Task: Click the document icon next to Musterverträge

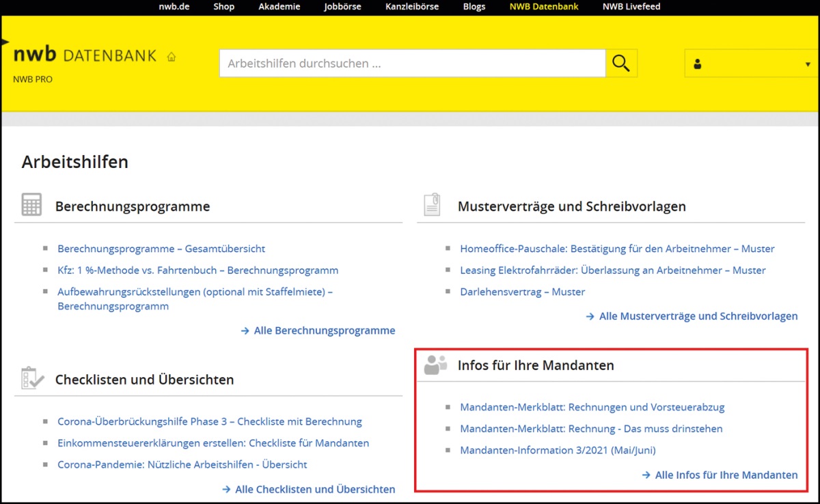Action: pos(432,205)
